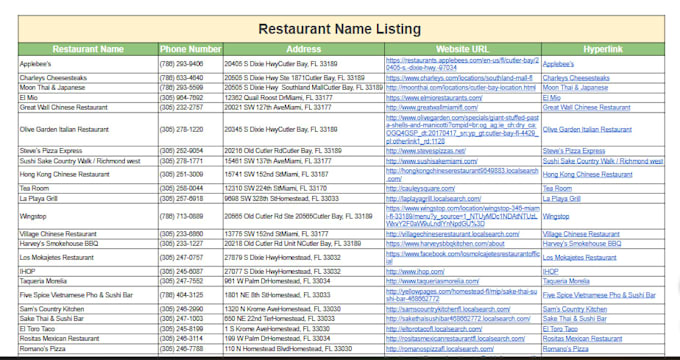Screen dimensions: 680x360
Task: Select the Restaurant Name column header
Action: [x=88, y=49]
